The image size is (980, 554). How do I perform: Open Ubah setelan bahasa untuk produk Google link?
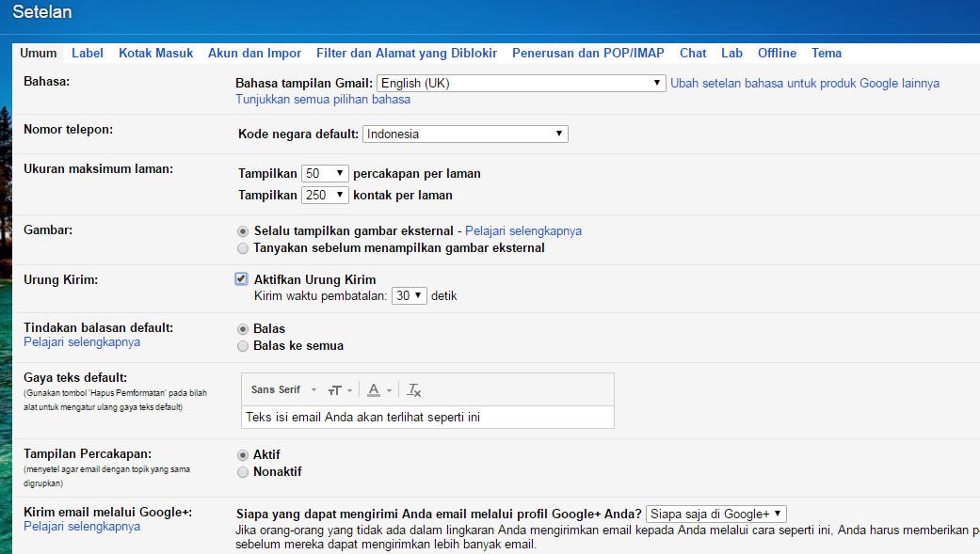coord(804,84)
